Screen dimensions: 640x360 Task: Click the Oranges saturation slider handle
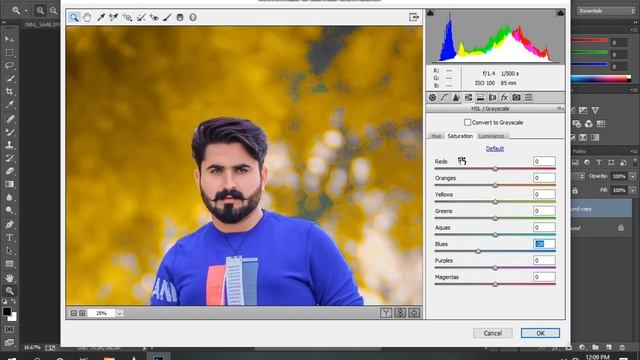pyautogui.click(x=495, y=185)
